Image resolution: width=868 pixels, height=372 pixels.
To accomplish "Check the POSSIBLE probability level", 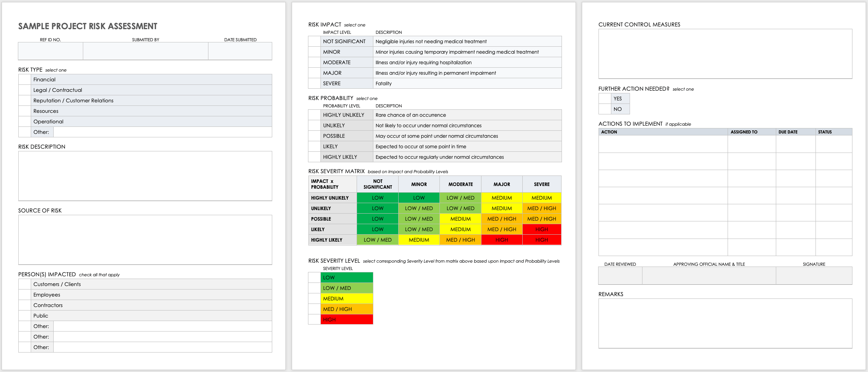I will (314, 135).
